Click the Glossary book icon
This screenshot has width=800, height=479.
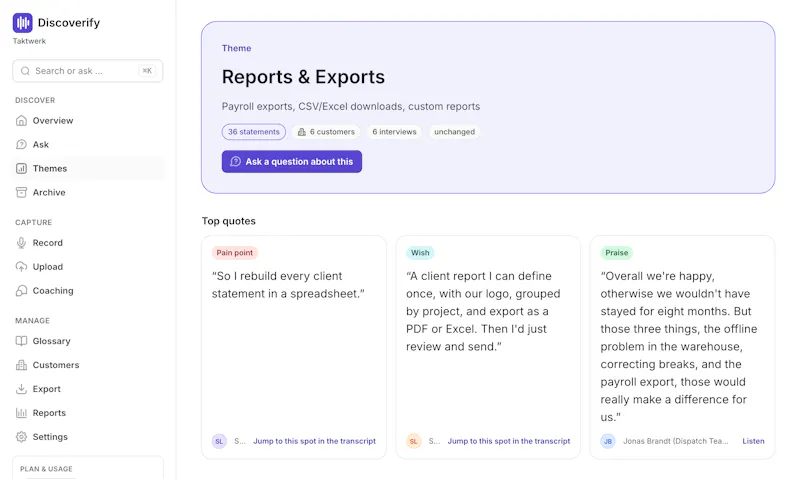click(x=21, y=341)
